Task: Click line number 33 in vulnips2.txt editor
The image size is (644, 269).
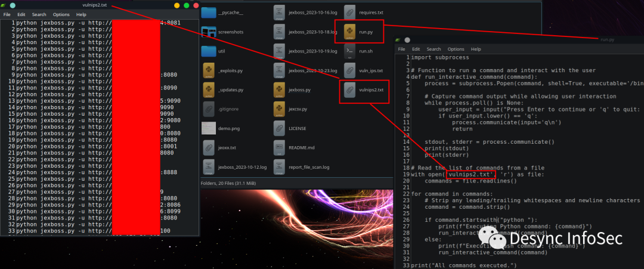Action: pos(11,231)
